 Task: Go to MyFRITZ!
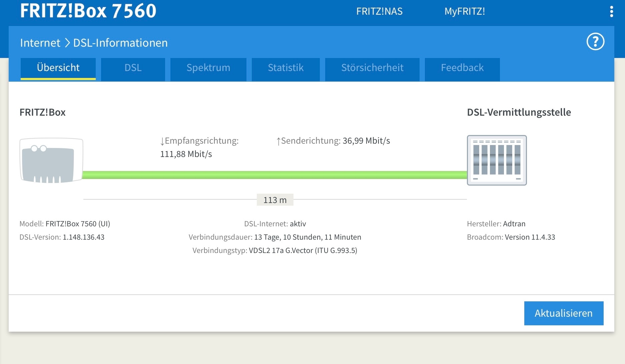click(465, 11)
